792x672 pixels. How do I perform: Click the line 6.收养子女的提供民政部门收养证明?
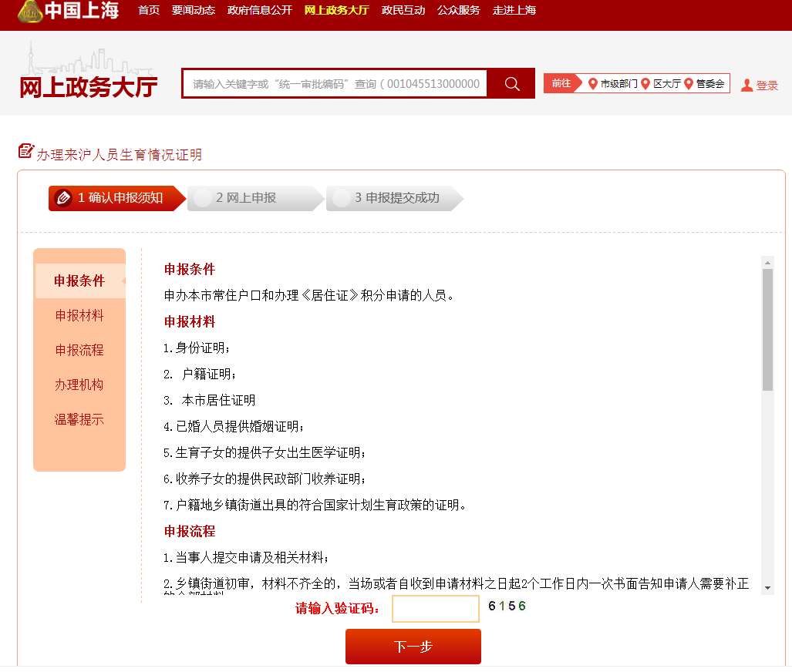[x=265, y=479]
